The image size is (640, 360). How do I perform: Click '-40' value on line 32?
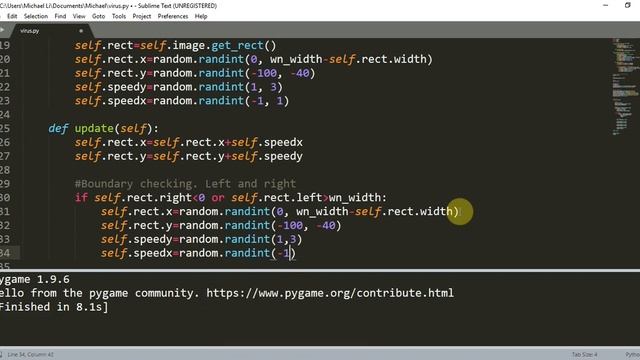click(326, 225)
